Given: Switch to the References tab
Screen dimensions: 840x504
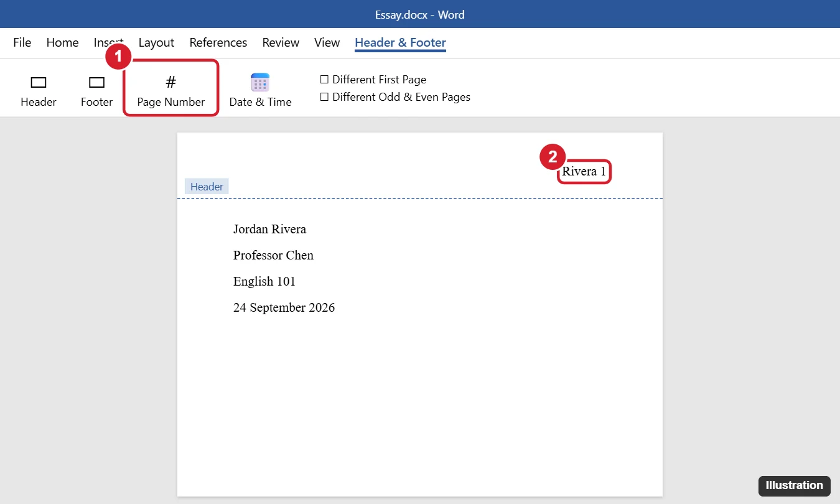Looking at the screenshot, I should coord(218,42).
